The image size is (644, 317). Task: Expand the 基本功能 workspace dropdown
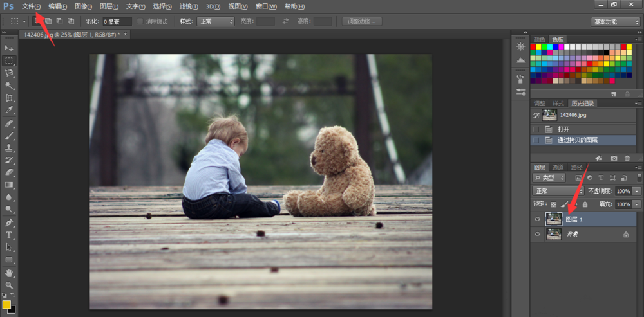coord(615,21)
